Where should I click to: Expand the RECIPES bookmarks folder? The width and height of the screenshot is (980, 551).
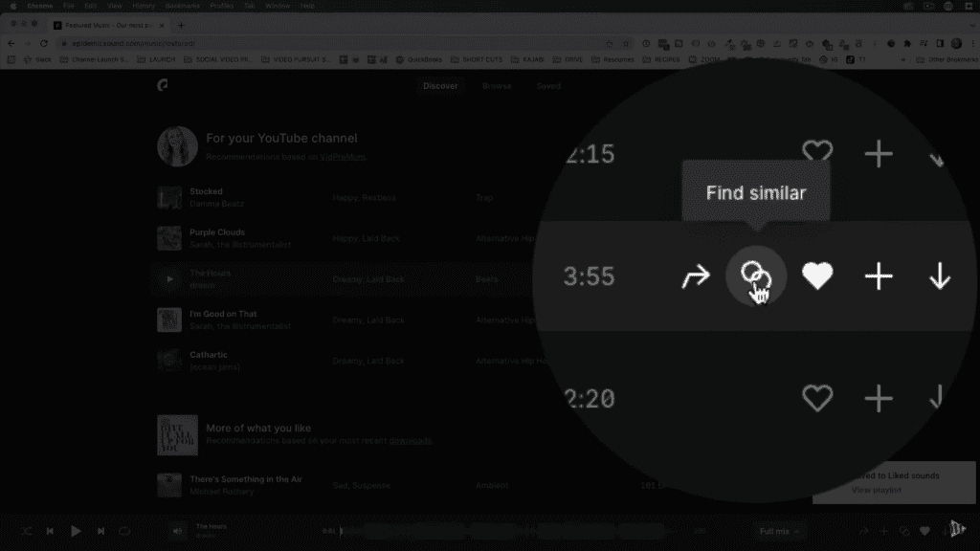click(x=663, y=60)
